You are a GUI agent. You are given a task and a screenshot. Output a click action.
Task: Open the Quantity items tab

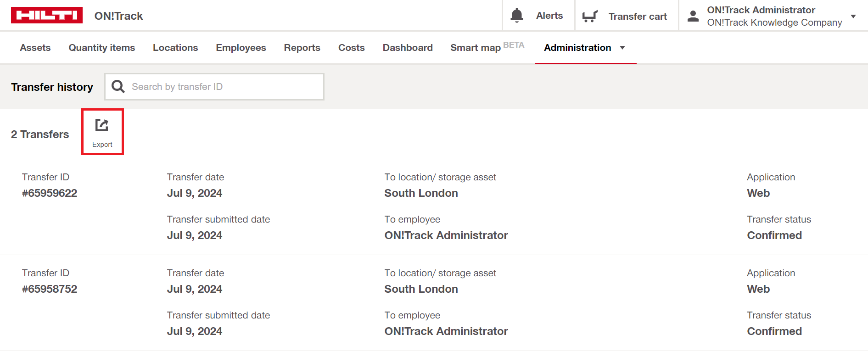[102, 48]
